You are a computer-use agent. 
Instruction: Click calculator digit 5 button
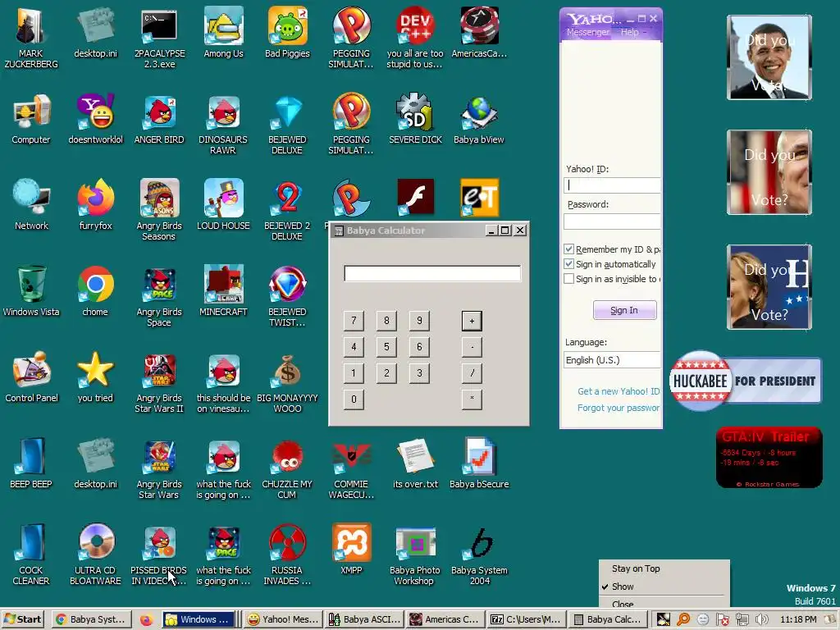386,347
